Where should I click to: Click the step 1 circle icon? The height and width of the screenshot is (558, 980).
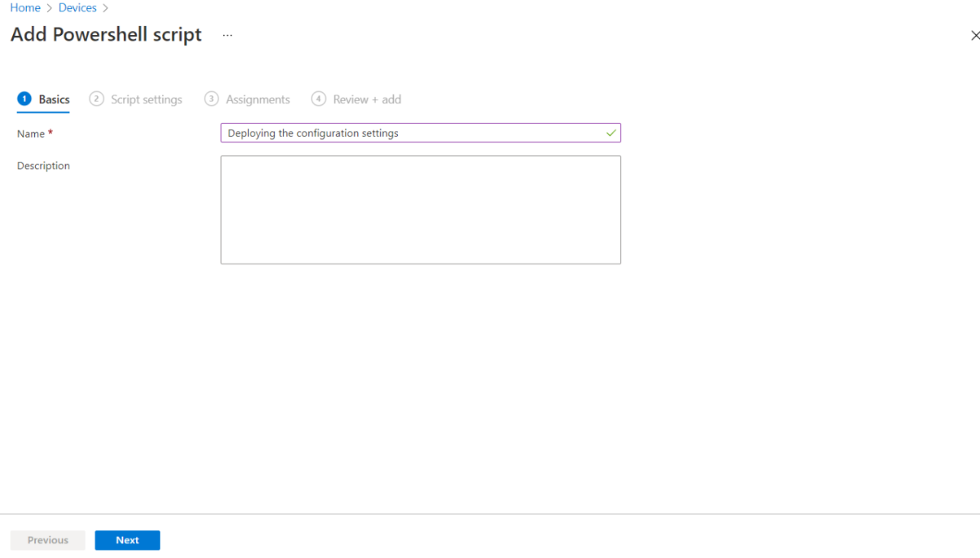tap(24, 99)
